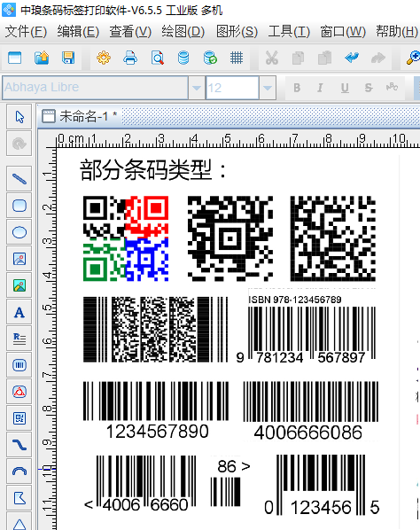The height and width of the screenshot is (530, 420).
Task: Select the barcode drawing tool
Action: 19,365
